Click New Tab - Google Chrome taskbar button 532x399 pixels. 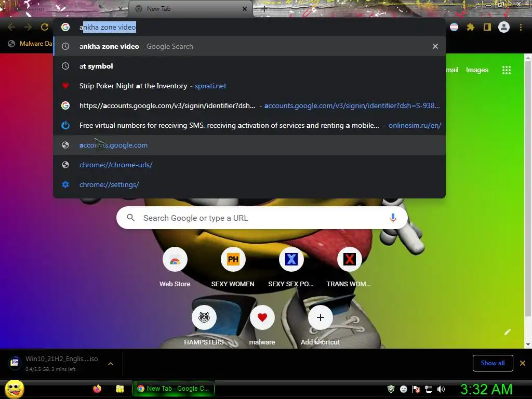pyautogui.click(x=174, y=389)
